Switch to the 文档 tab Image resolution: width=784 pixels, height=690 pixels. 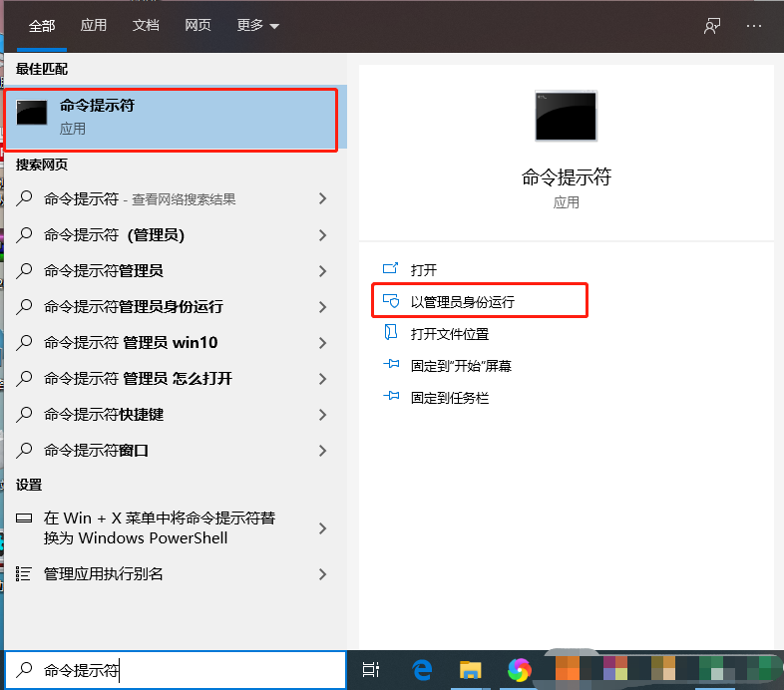coord(146,26)
